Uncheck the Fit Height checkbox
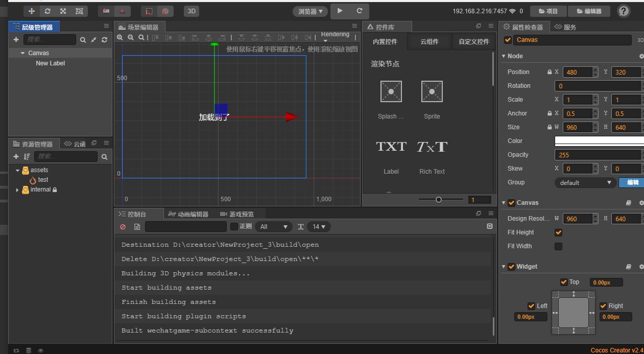Viewport: 644px width, 354px height. (559, 232)
